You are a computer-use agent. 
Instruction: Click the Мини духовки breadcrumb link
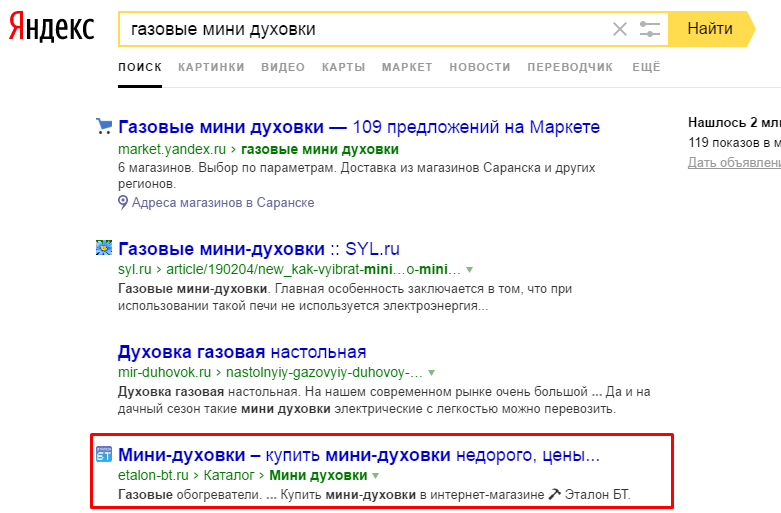[x=318, y=476]
